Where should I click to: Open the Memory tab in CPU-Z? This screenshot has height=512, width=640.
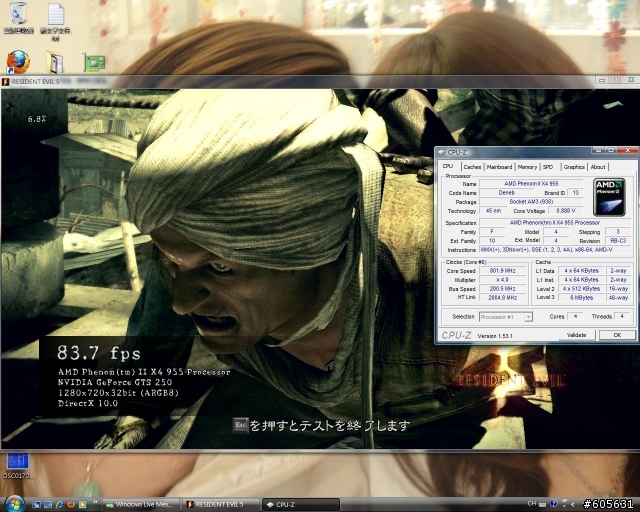(x=527, y=167)
